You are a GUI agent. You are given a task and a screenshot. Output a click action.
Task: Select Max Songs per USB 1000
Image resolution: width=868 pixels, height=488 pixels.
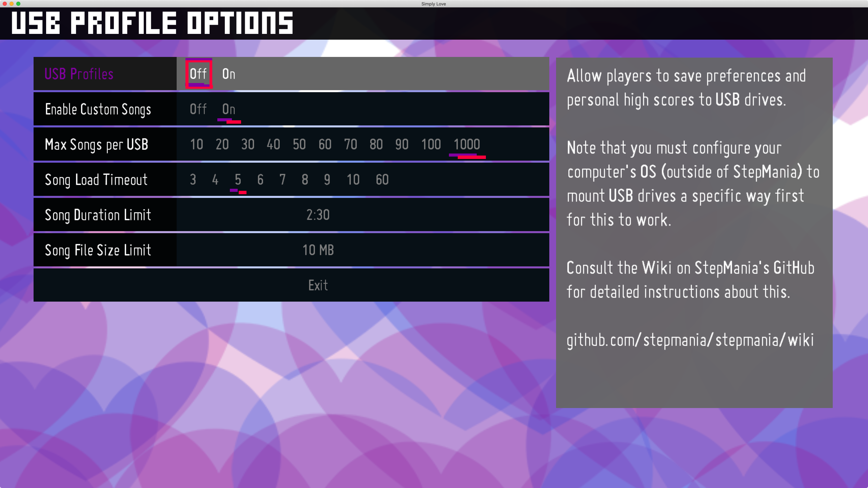(x=466, y=144)
